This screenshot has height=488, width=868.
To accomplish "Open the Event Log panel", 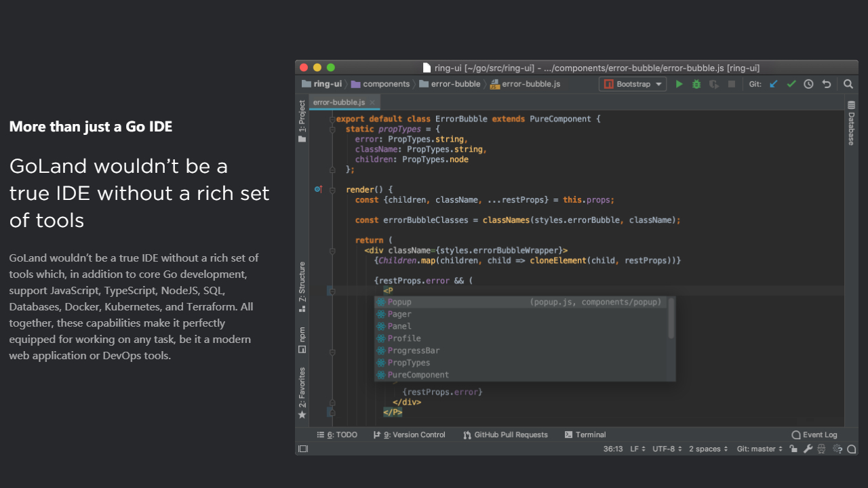I will click(814, 434).
